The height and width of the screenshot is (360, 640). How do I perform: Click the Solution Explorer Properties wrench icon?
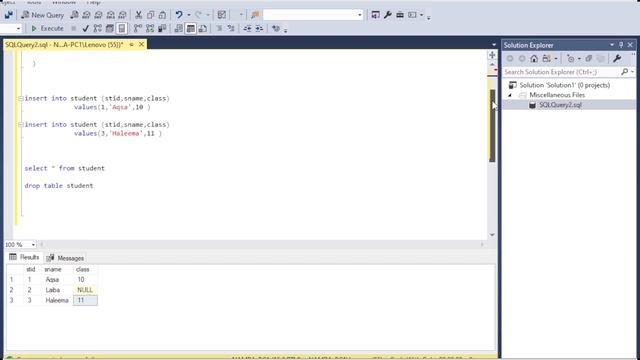pos(617,59)
